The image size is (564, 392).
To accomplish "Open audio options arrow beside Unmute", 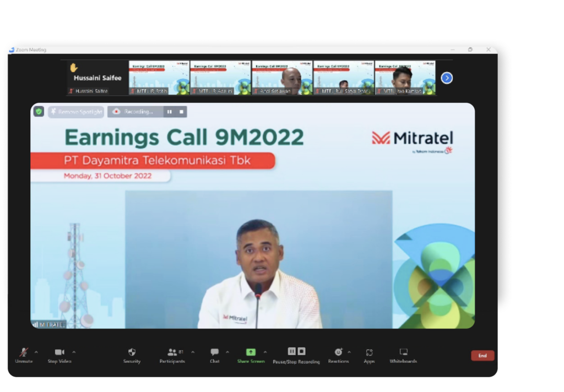I will pyautogui.click(x=36, y=352).
